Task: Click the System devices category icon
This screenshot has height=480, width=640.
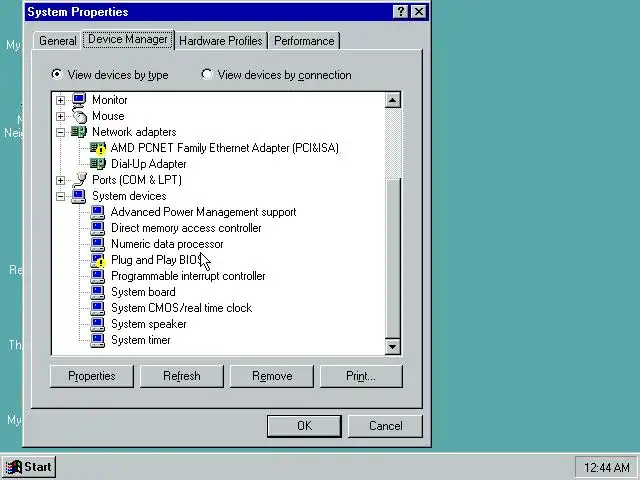Action: point(79,196)
